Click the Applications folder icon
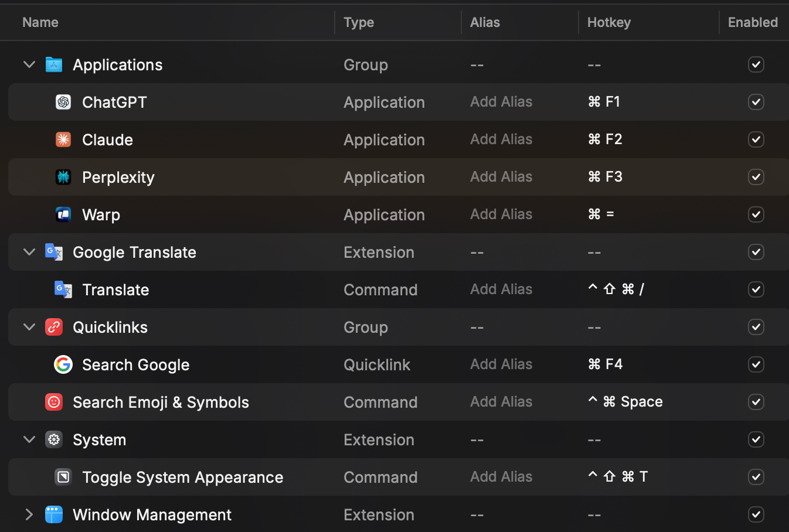Viewport: 789px width, 532px height. coord(54,64)
